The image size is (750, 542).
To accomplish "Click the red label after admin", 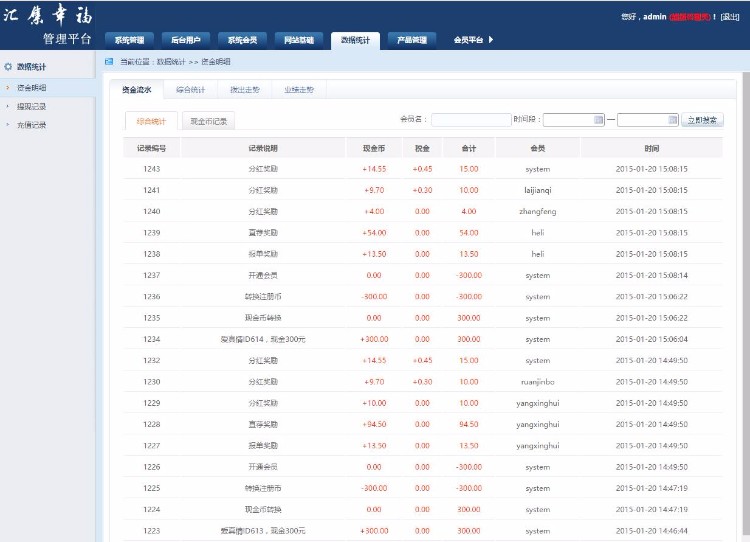I will [x=690, y=17].
